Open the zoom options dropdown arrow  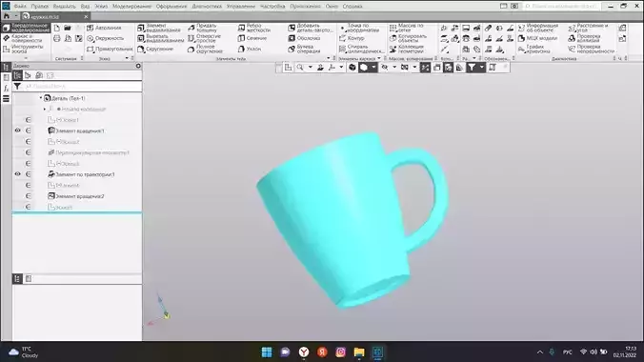pos(310,68)
